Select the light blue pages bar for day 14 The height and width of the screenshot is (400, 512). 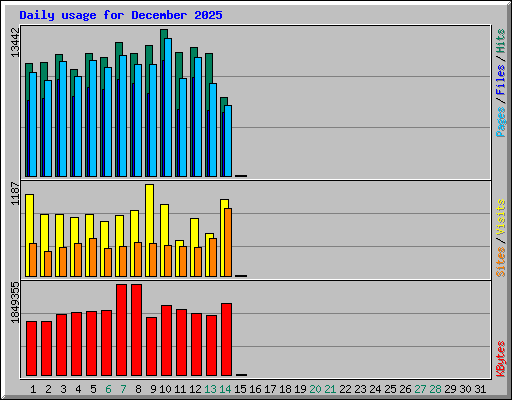click(x=228, y=141)
